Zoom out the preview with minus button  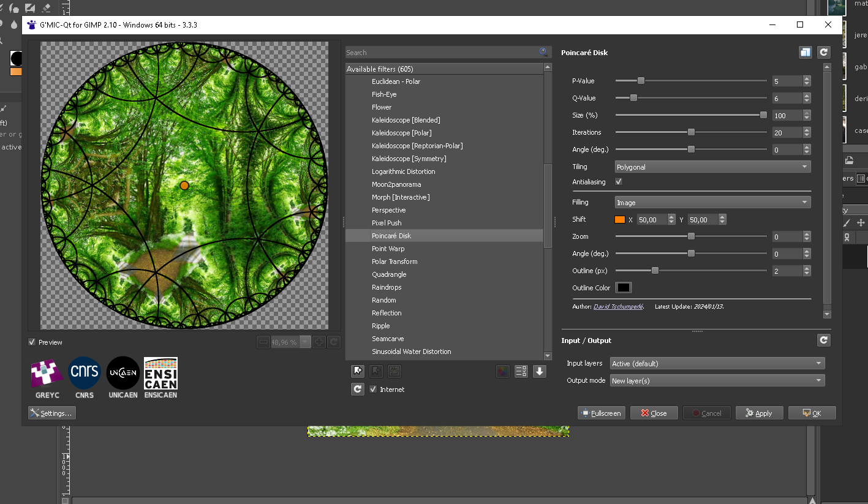click(263, 342)
